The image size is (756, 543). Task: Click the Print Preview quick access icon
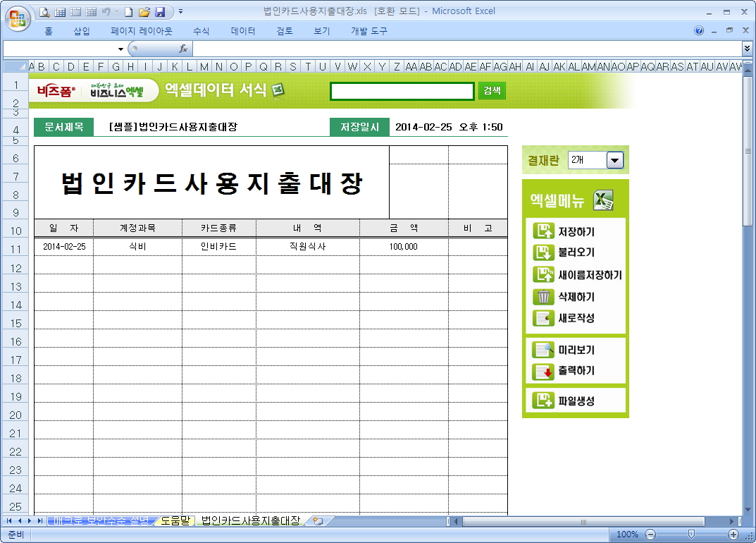(45, 12)
